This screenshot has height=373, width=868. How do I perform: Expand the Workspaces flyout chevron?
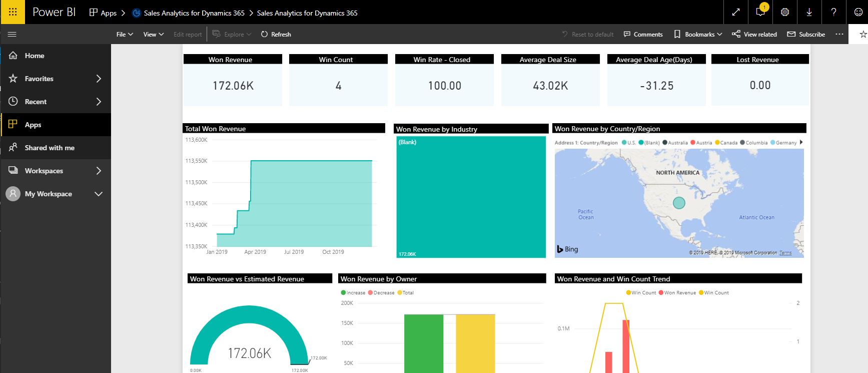click(x=99, y=171)
